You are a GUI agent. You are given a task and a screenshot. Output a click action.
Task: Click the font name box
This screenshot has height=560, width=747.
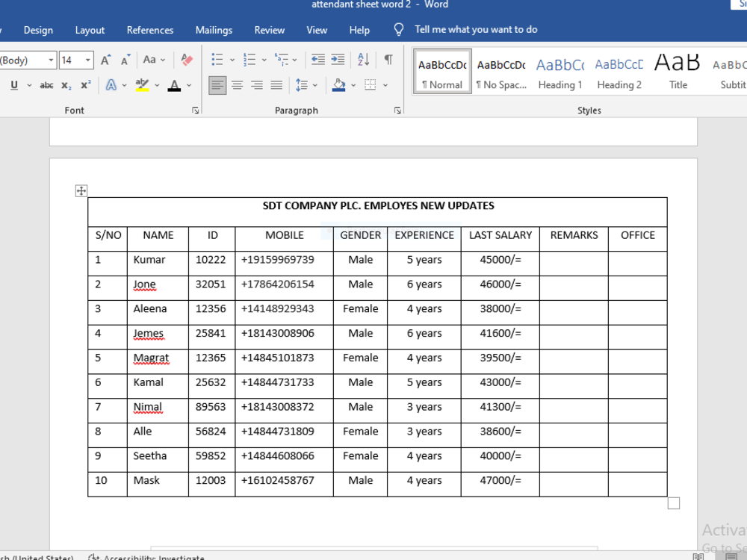pyautogui.click(x=23, y=60)
